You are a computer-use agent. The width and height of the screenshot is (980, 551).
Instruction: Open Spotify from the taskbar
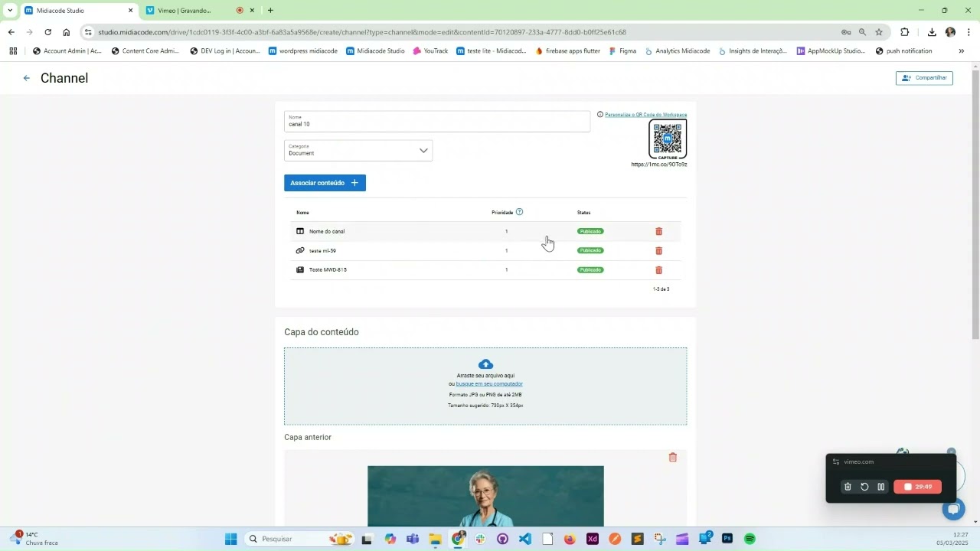(x=750, y=539)
